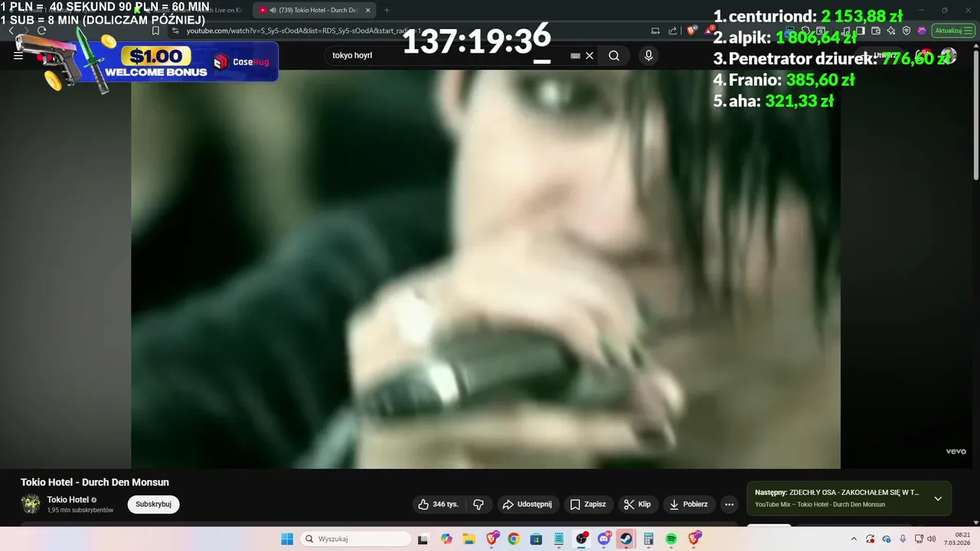Screen dimensions: 980x551
Task: Close the Tokio Hotel YouTube tab
Action: click(368, 10)
